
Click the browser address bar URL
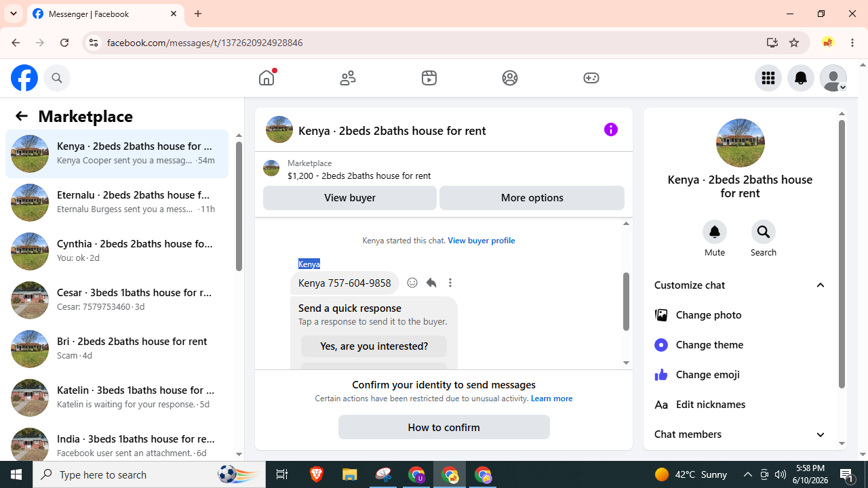(x=205, y=43)
